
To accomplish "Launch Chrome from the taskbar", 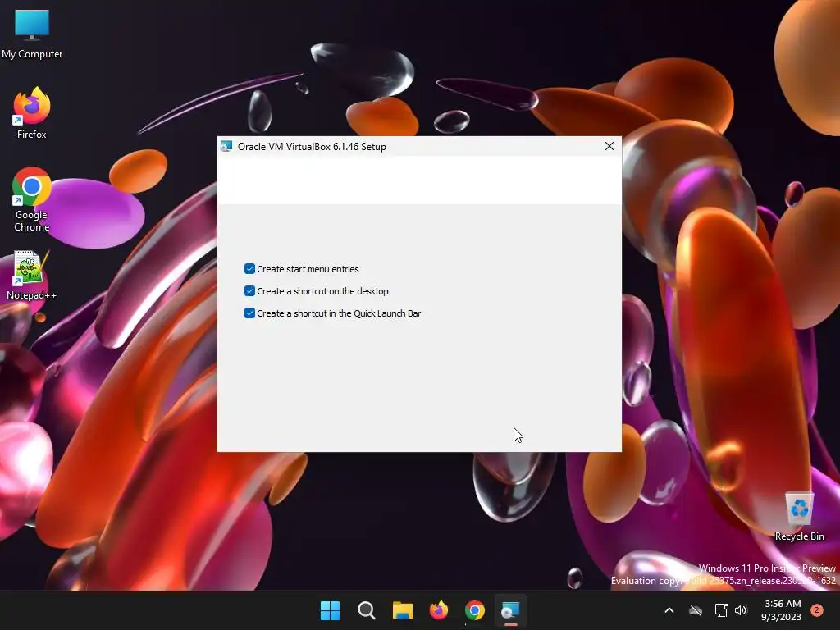I will point(475,610).
